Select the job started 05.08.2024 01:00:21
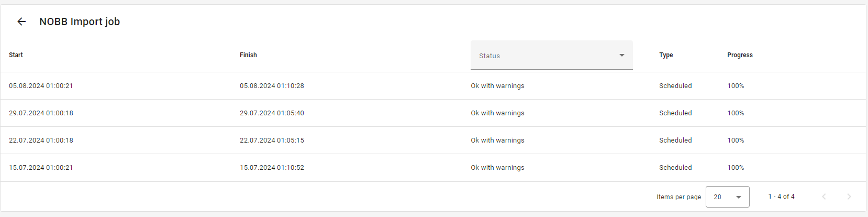Viewport: 868px width, 217px height. [x=433, y=86]
